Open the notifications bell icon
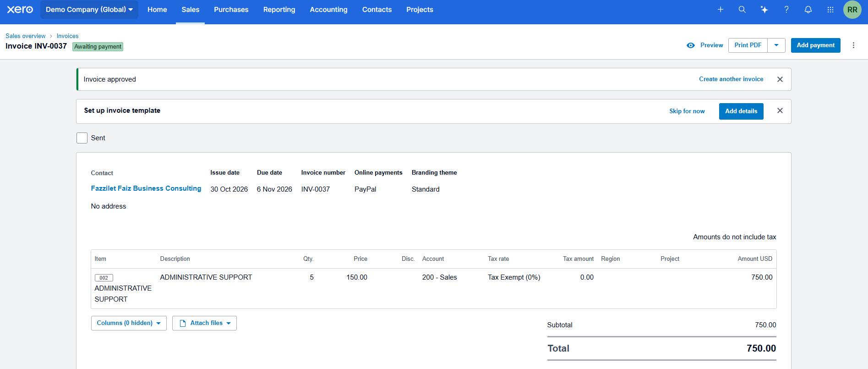 tap(808, 10)
